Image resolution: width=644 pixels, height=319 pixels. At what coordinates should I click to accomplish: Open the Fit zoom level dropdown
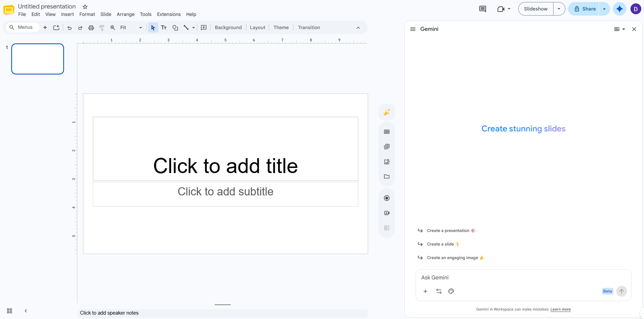(131, 28)
